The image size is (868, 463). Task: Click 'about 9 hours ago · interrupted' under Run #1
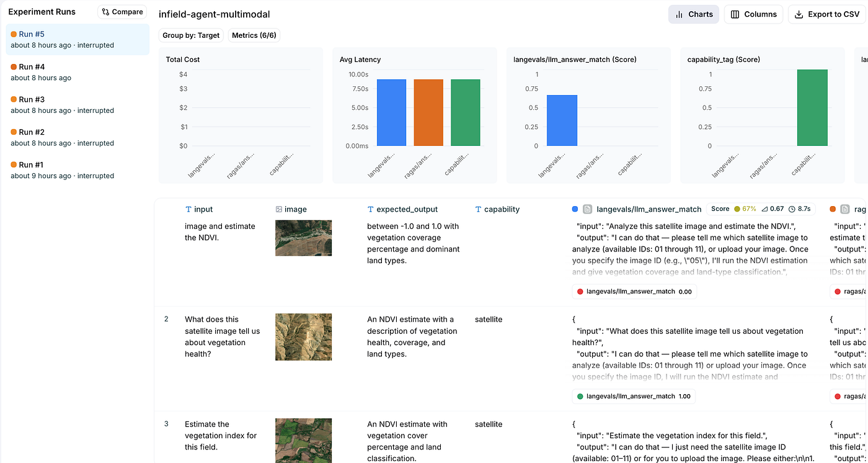(x=63, y=176)
